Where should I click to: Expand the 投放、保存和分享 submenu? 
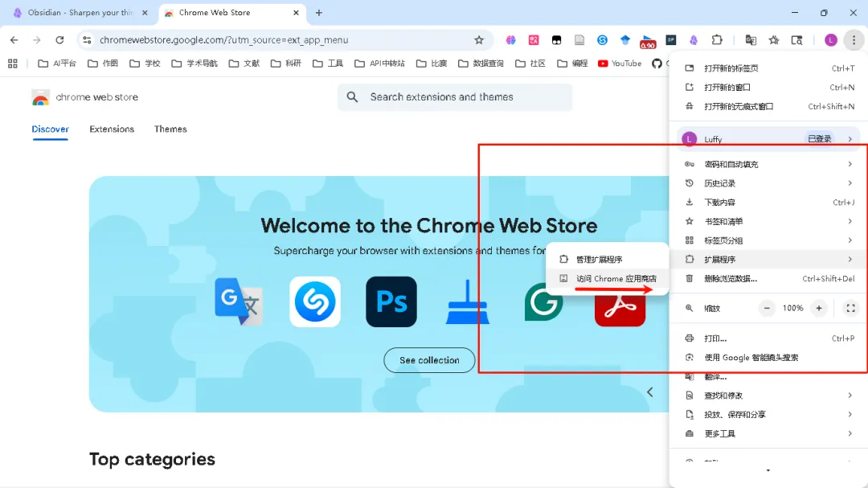(x=768, y=414)
